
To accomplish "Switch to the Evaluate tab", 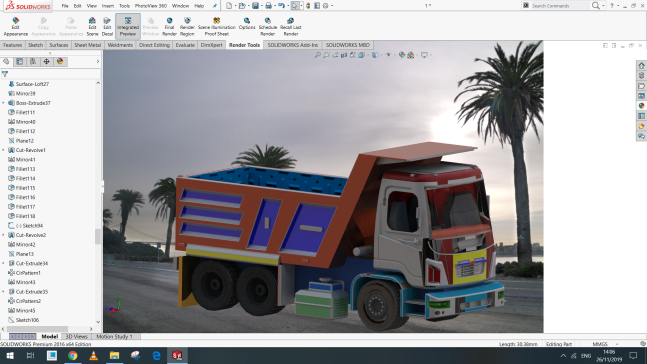I will pyautogui.click(x=185, y=45).
